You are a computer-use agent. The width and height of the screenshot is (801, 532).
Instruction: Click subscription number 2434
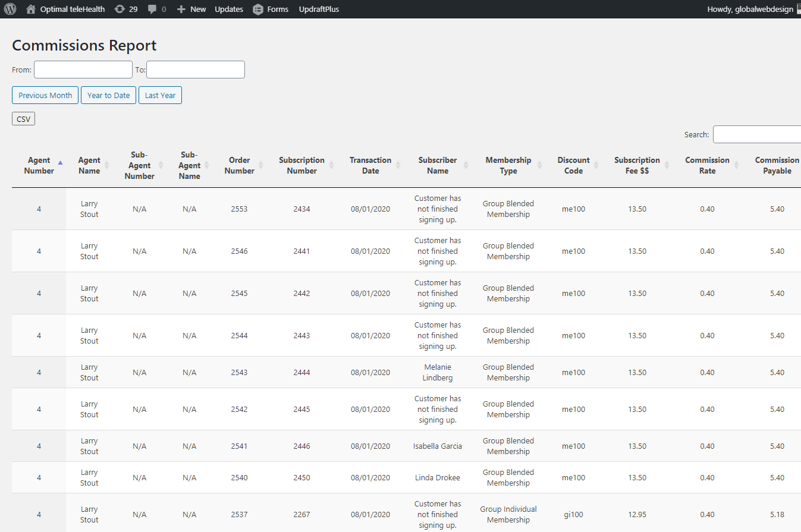click(301, 209)
